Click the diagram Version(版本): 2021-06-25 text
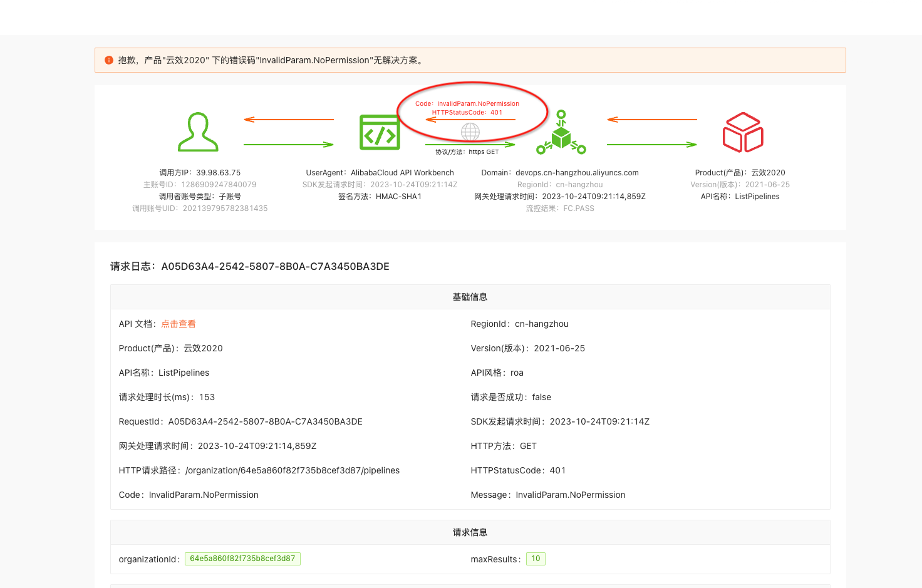Viewport: 922px width, 588px height. coord(740,185)
